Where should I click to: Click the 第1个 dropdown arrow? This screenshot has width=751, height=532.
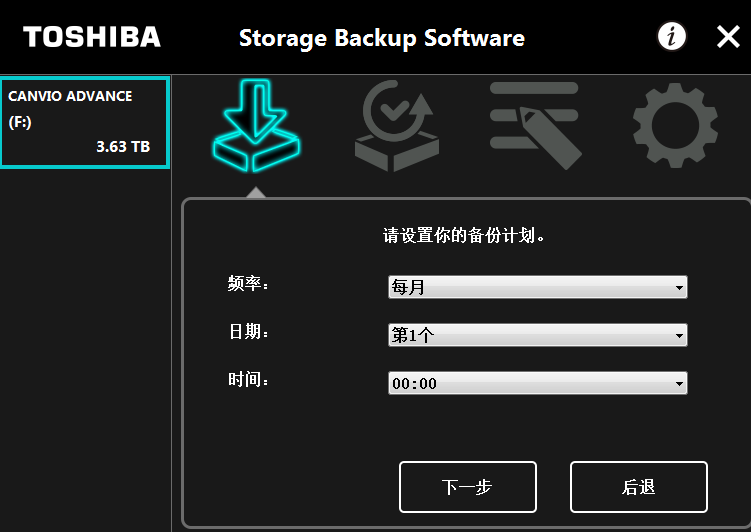click(680, 336)
